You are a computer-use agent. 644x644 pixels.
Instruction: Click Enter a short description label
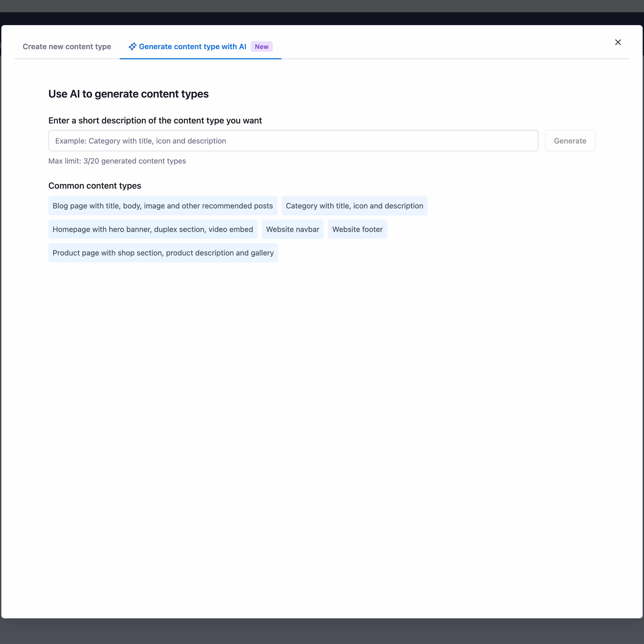tap(155, 120)
